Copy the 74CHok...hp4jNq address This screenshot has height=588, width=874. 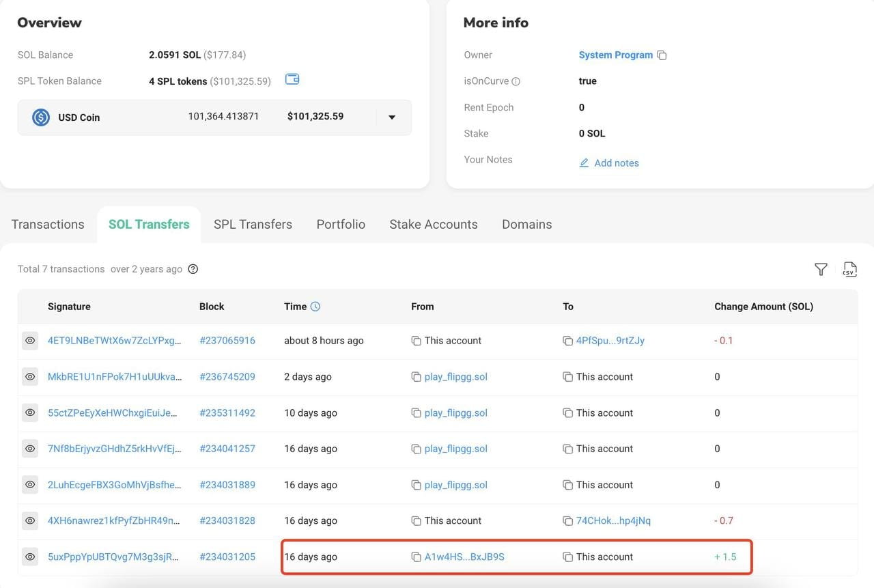(567, 521)
